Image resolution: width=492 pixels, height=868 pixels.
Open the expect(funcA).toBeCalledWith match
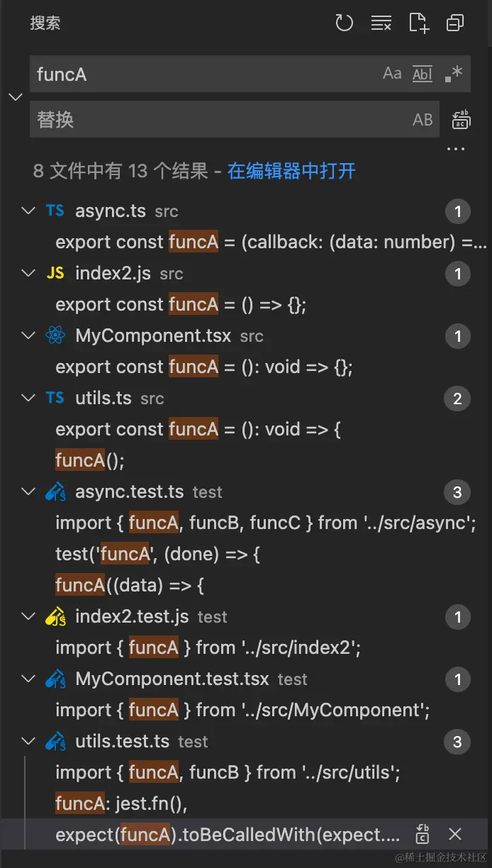point(228,835)
